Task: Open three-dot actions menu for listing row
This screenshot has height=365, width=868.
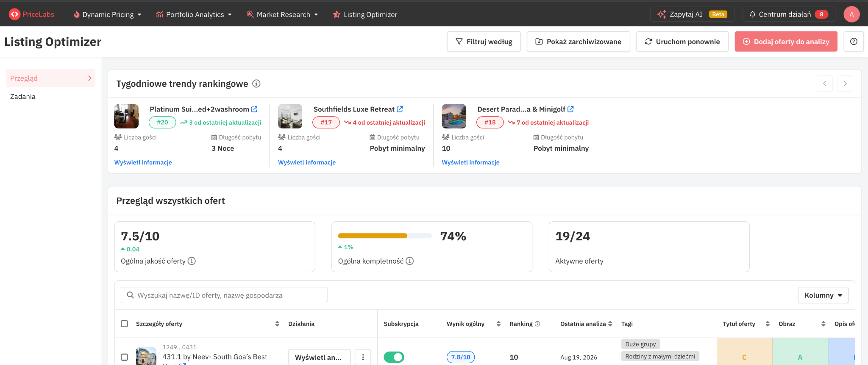Action: [363, 357]
